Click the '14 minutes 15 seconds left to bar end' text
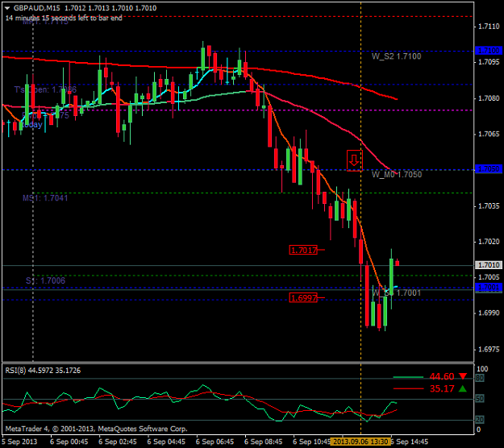 click(64, 18)
